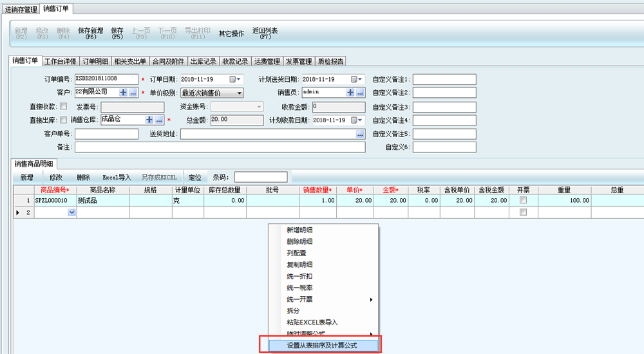Image resolution: width=644 pixels, height=354 pixels.
Task: Switch to the 订单明细 tab
Action: click(x=95, y=62)
